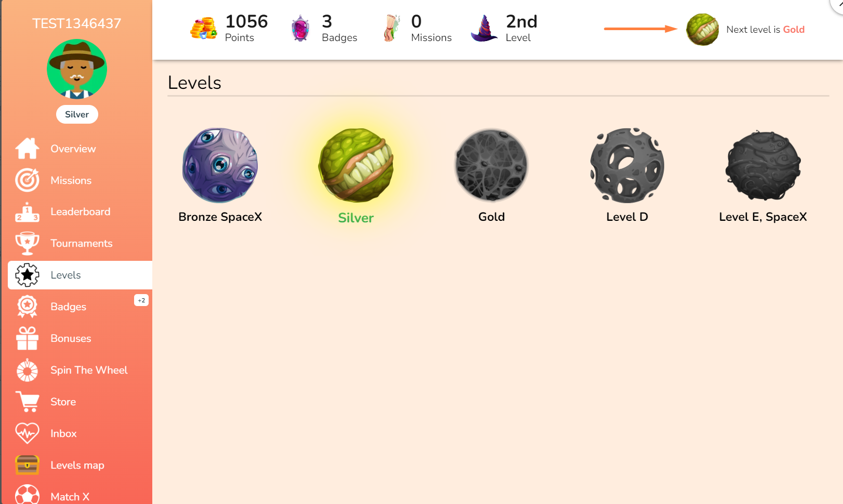
Task: Click the Inbox heart icon
Action: pyautogui.click(x=27, y=433)
